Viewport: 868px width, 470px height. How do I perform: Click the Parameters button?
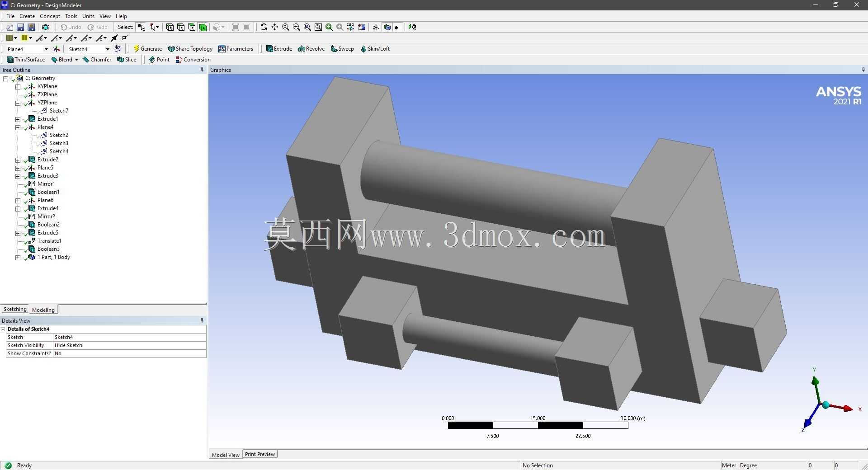tap(236, 49)
